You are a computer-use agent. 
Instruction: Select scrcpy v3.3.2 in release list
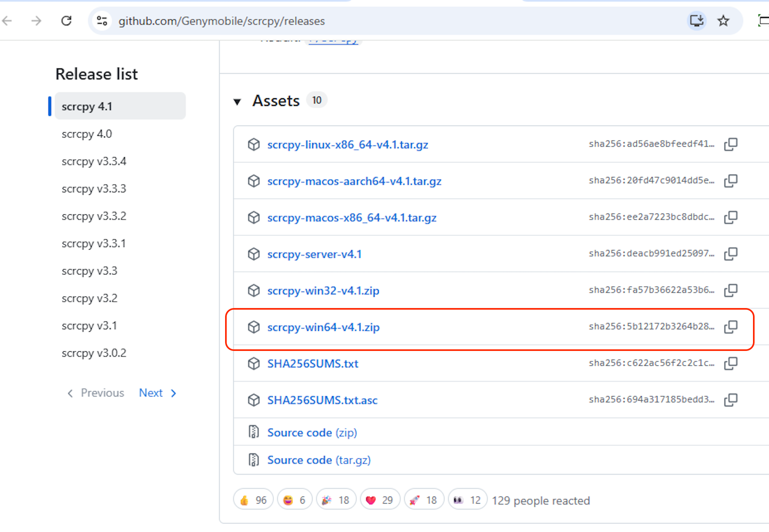[94, 216]
